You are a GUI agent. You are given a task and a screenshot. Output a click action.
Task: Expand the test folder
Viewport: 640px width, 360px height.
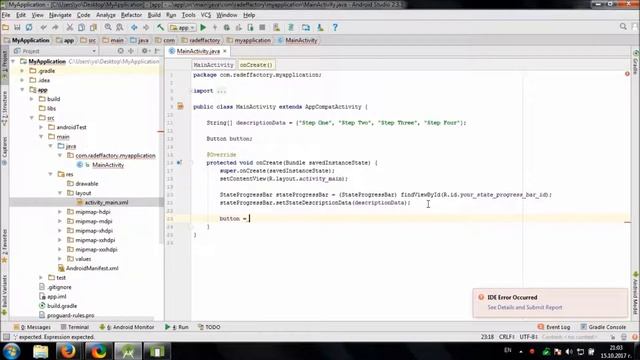[42, 278]
